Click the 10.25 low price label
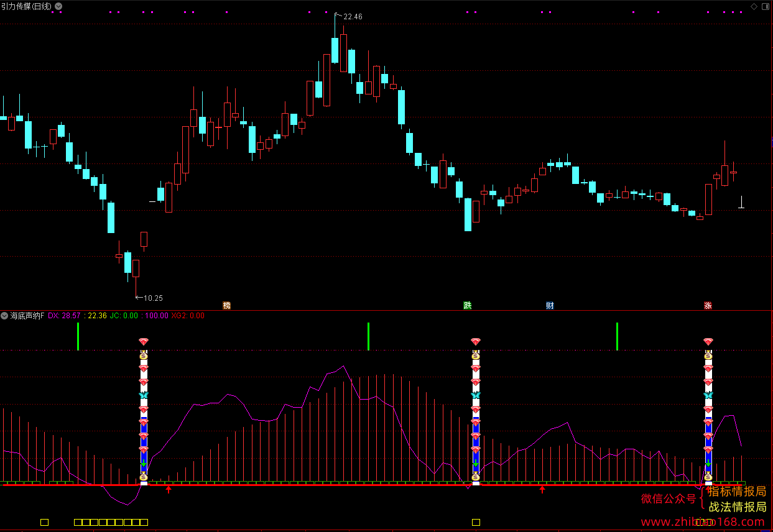 [x=153, y=298]
